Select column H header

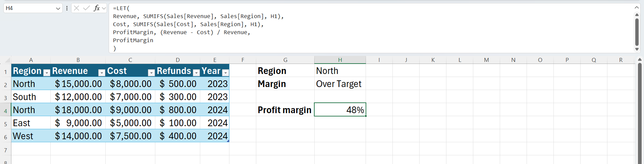coord(340,60)
